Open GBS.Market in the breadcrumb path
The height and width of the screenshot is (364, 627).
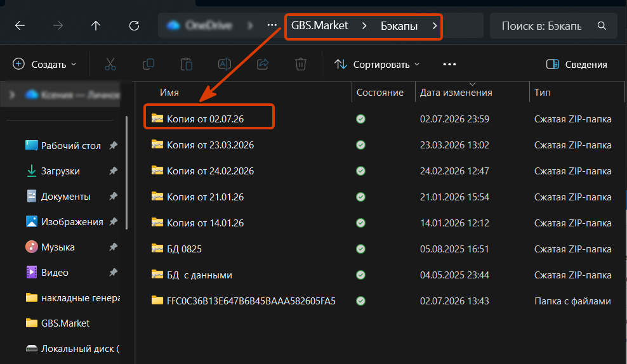click(319, 25)
